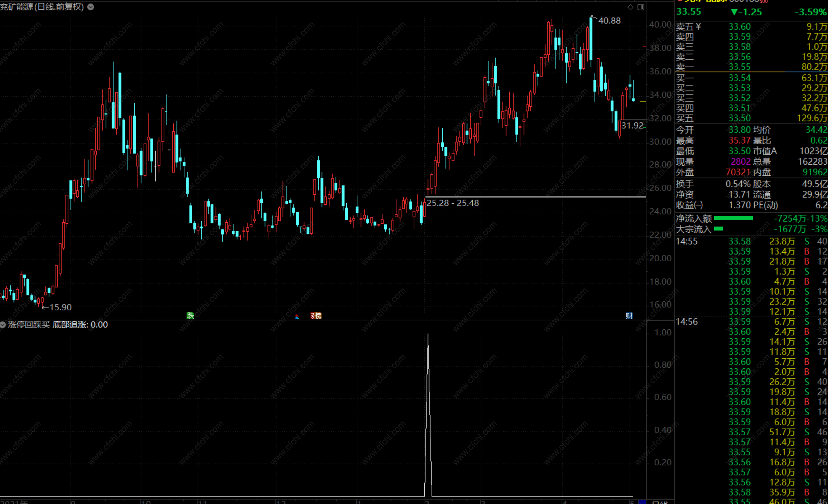
Task: Open dropdown beside 兖矿能源 chart title
Action: [x=91, y=7]
